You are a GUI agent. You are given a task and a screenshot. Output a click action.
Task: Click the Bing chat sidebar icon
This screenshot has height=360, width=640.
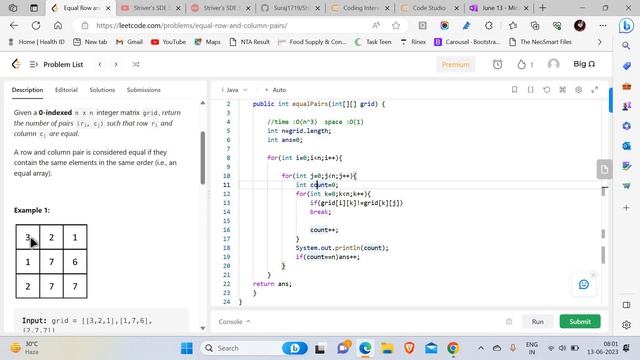coord(626,26)
